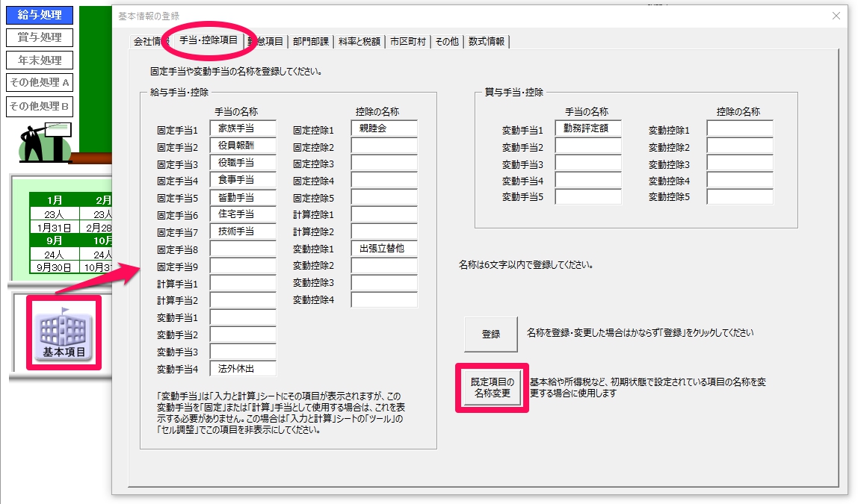Screen dimensions: 858x504
Task: Edit 変動手当4 field containing 法外休出
Action: tap(243, 369)
